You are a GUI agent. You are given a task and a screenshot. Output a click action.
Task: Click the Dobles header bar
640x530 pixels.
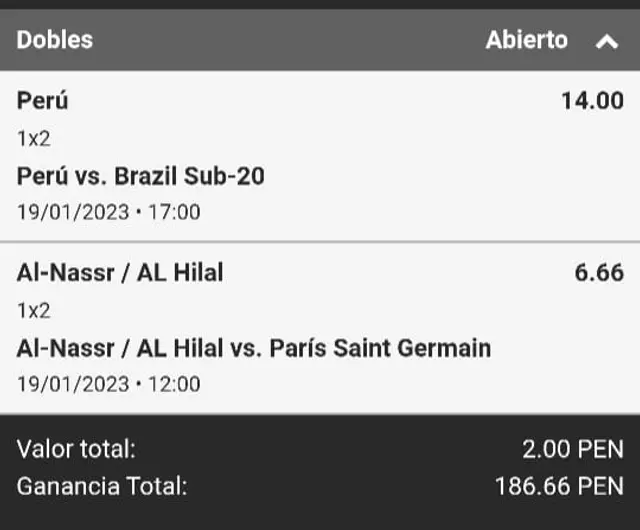pos(300,40)
